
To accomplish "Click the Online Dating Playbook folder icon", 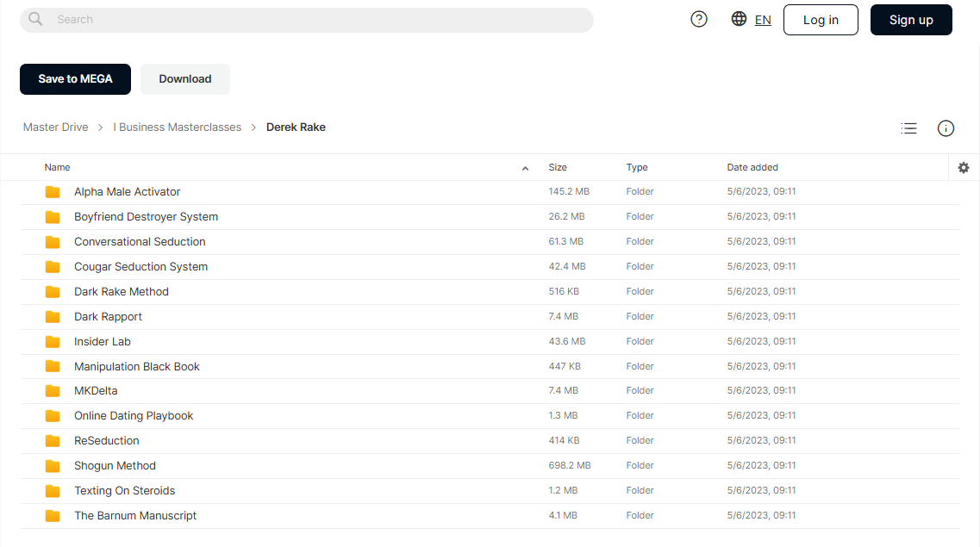I will [53, 416].
